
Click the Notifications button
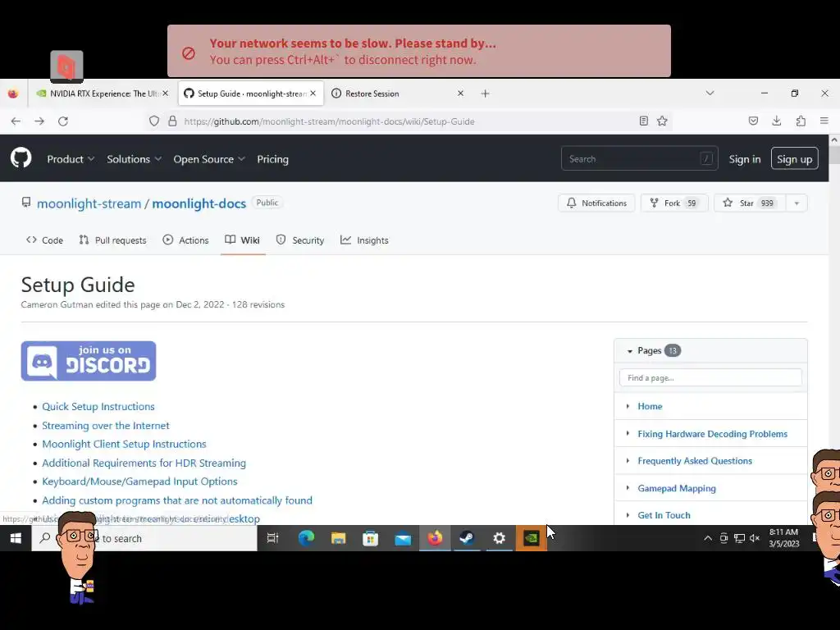[x=596, y=203]
